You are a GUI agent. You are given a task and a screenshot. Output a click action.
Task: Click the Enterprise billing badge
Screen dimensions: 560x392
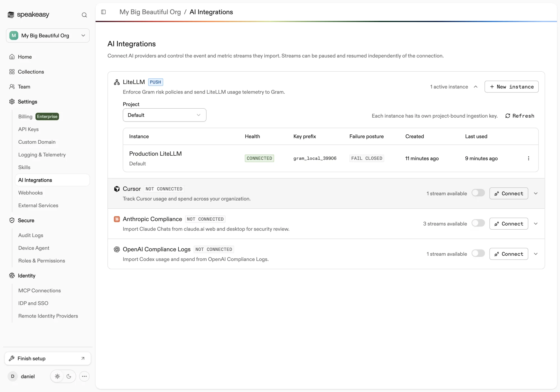pyautogui.click(x=47, y=116)
